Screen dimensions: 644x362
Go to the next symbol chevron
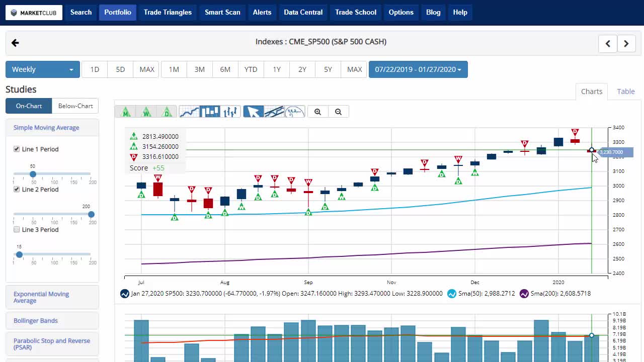[x=626, y=44]
